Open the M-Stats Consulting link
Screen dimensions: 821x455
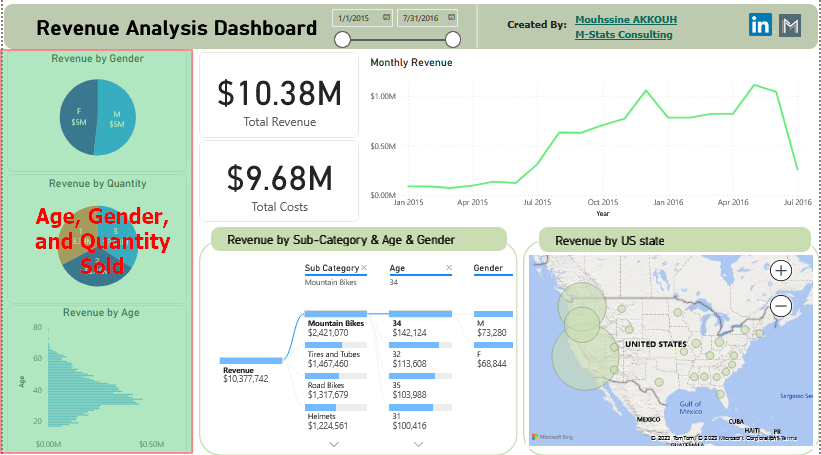click(623, 35)
